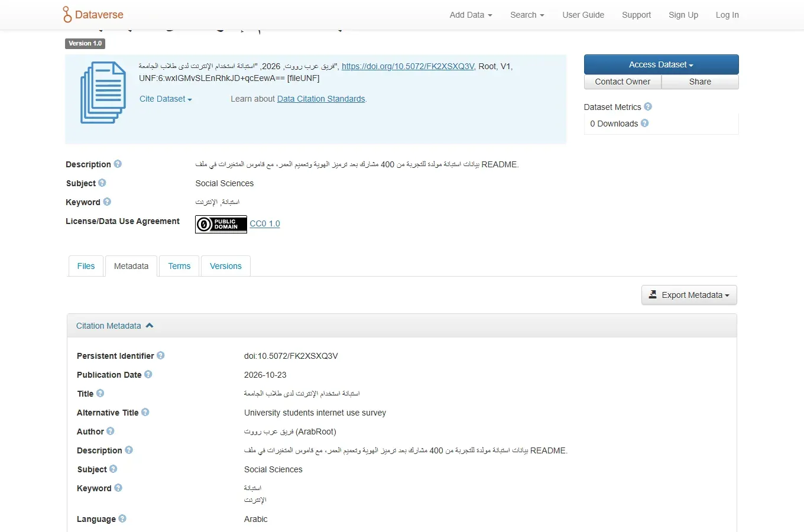Open the Alternative Title help tooltip icon
The width and height of the screenshot is (804, 532).
(x=145, y=412)
